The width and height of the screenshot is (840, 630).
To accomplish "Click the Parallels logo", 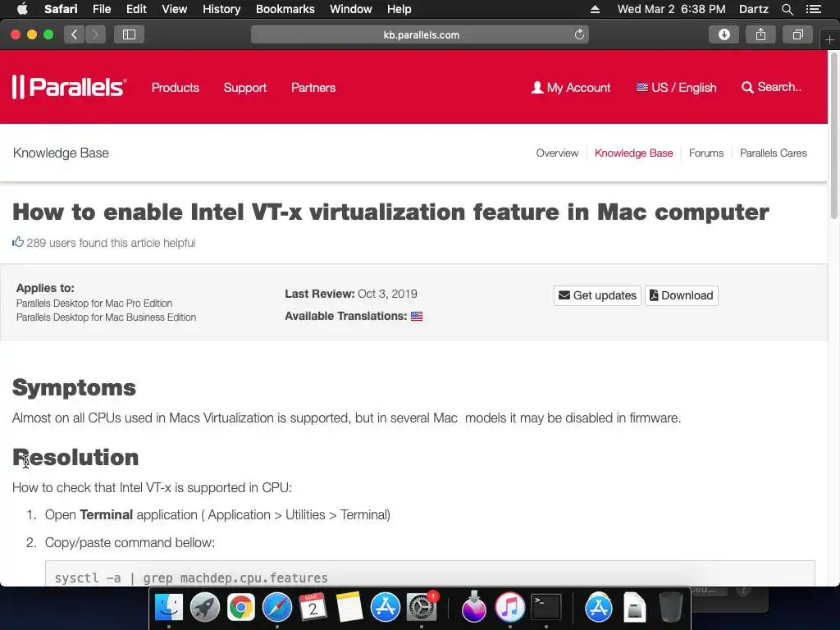I will tap(70, 87).
